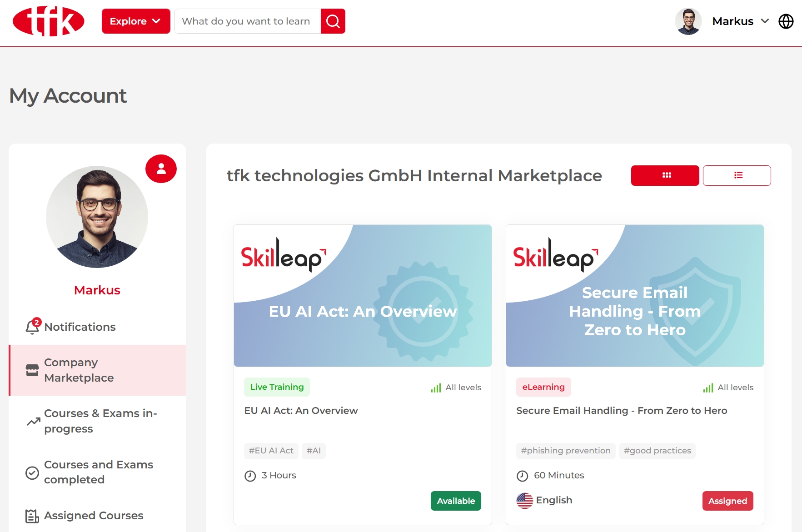Click the red Assigned button
This screenshot has width=802, height=532.
(x=728, y=501)
